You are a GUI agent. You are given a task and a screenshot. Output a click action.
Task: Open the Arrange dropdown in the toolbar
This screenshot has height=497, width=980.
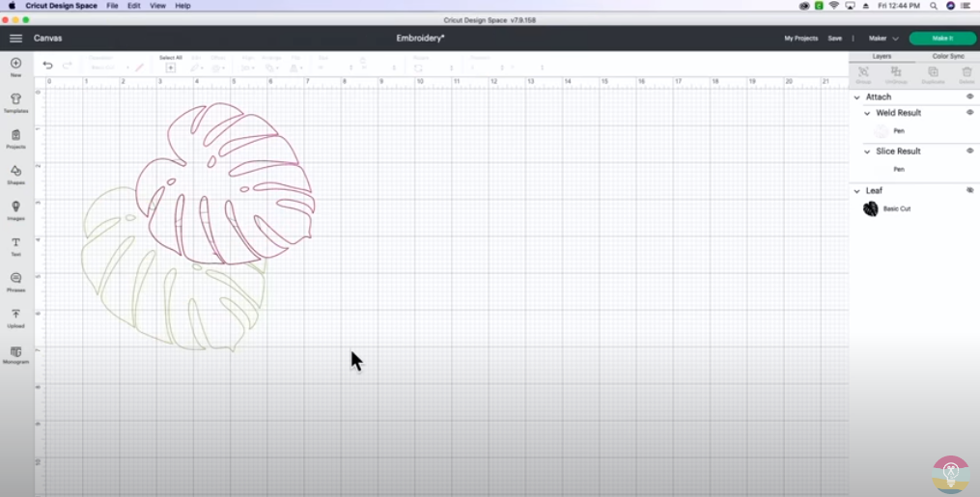[272, 68]
